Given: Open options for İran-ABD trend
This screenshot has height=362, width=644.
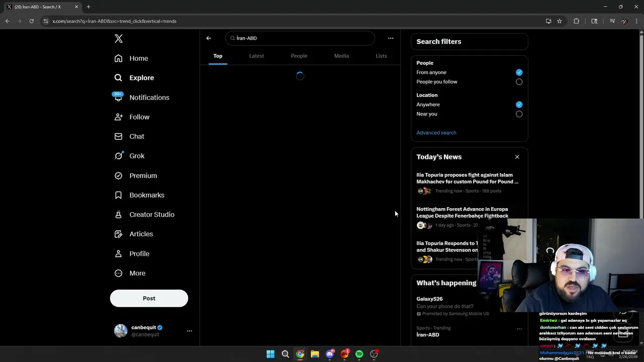Looking at the screenshot, I should point(519,329).
